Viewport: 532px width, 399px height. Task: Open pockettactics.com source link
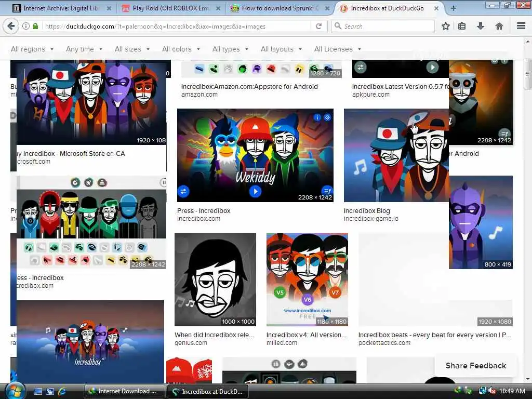[384, 343]
